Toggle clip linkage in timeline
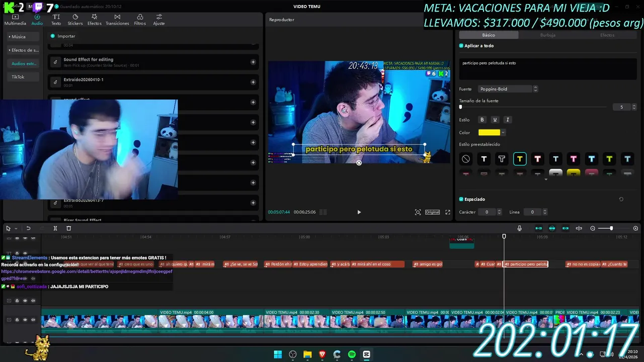The height and width of the screenshot is (362, 644). (x=566, y=228)
